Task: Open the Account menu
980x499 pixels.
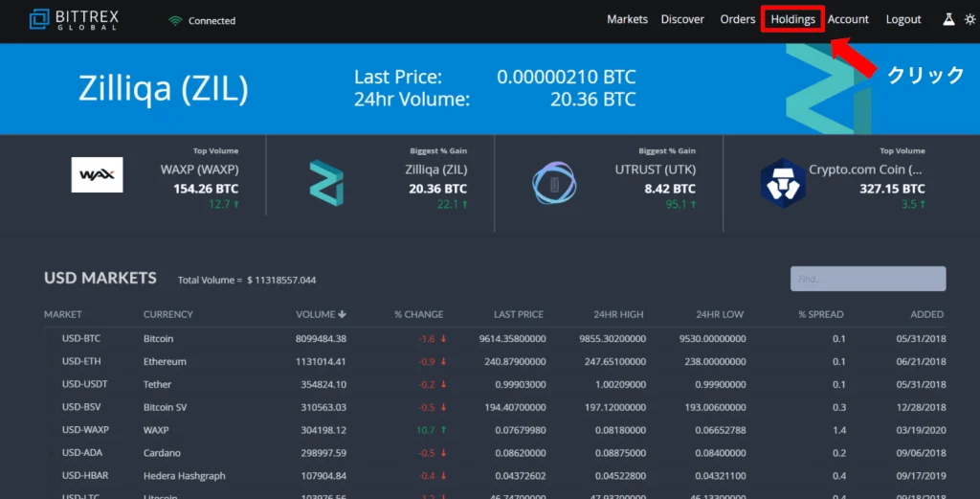Action: [848, 19]
